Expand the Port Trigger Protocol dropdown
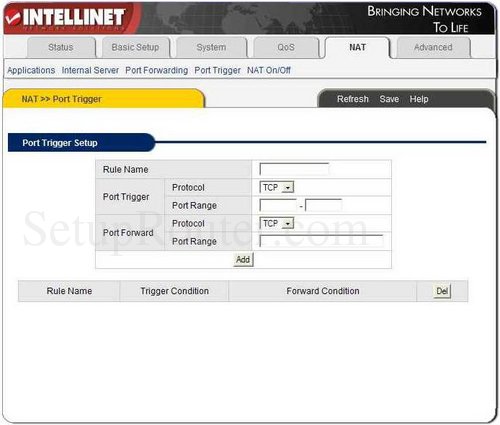Image resolution: width=500 pixels, height=425 pixels. [x=277, y=187]
